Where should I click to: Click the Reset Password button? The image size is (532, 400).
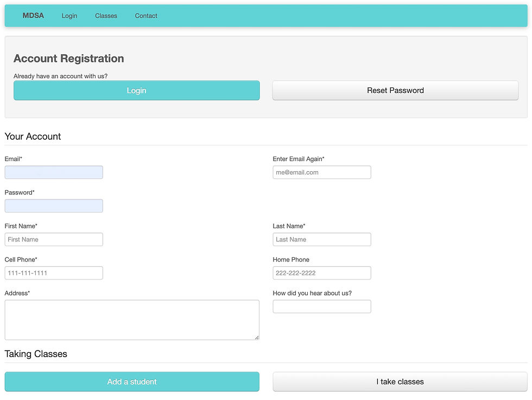[x=395, y=90]
